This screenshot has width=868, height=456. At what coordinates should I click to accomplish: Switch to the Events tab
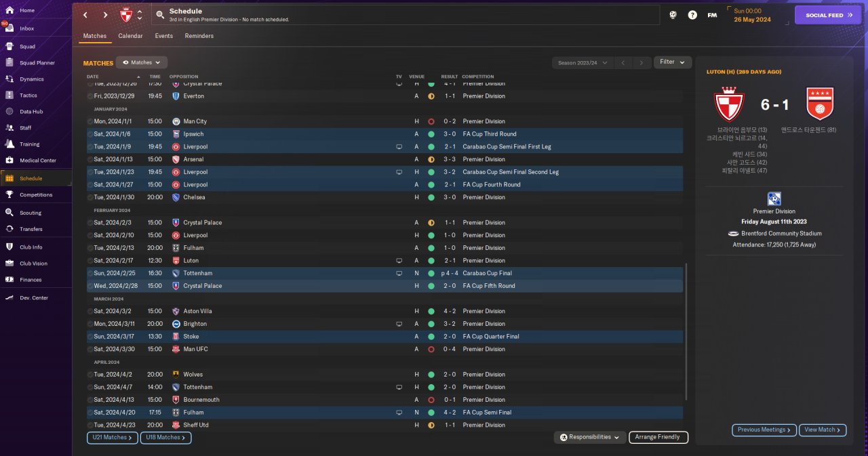tap(163, 36)
